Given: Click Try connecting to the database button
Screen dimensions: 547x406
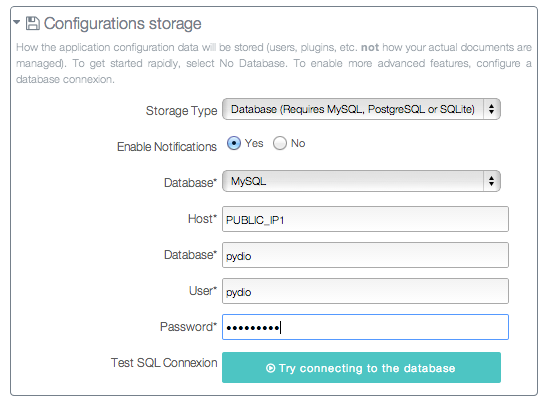Looking at the screenshot, I should click(x=361, y=368).
